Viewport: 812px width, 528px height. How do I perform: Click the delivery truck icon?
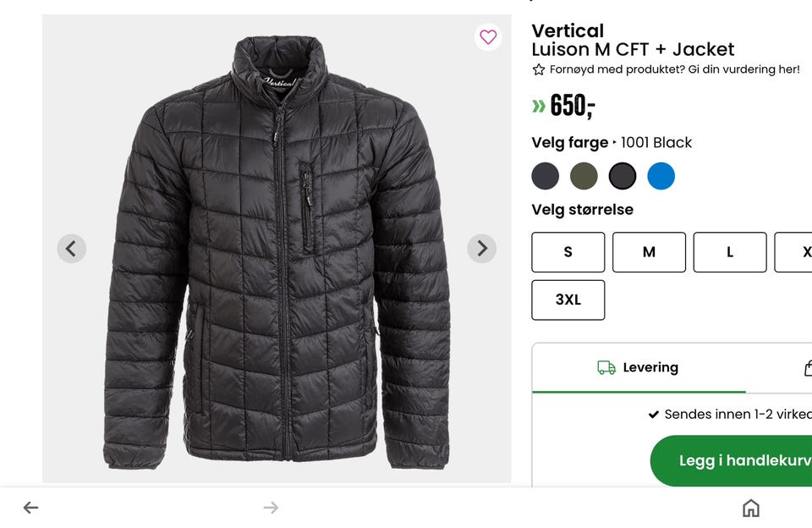606,368
